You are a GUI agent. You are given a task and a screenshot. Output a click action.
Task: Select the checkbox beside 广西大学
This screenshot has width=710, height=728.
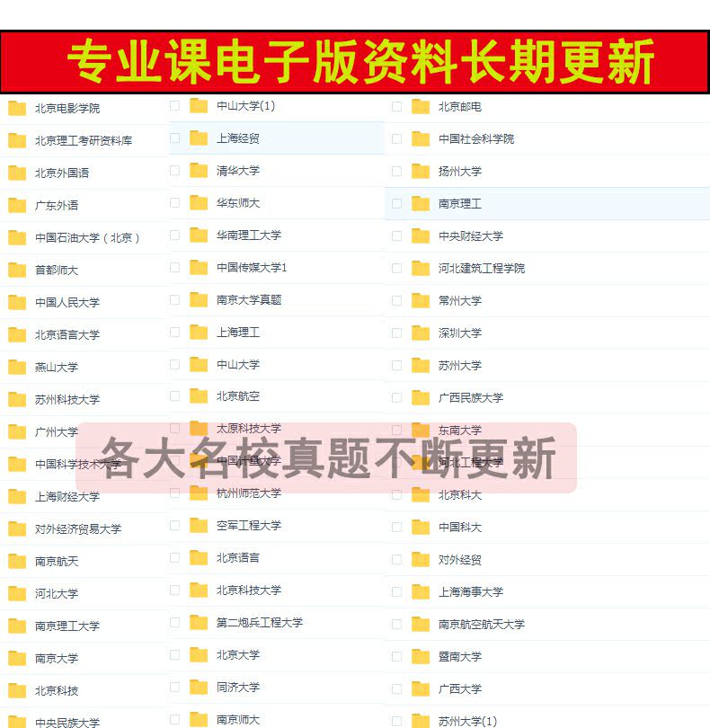click(396, 688)
